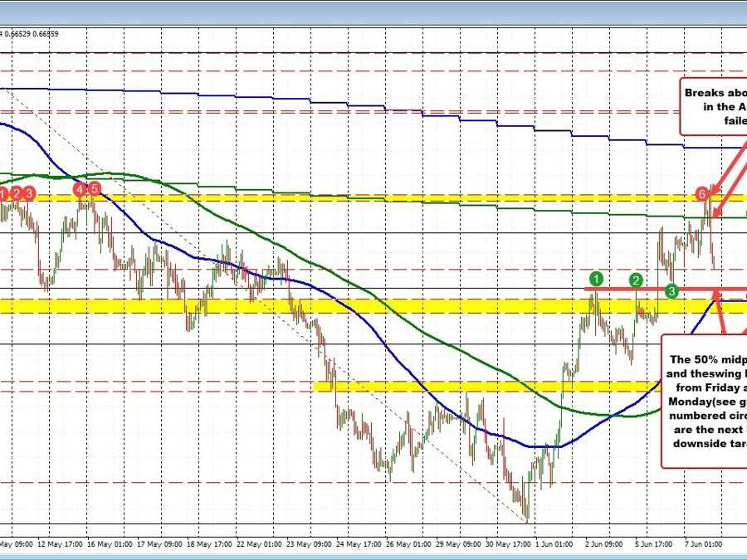Select the "2 Jun 09:00" time label
Screen dimensions: 747x560
[x=603, y=543]
